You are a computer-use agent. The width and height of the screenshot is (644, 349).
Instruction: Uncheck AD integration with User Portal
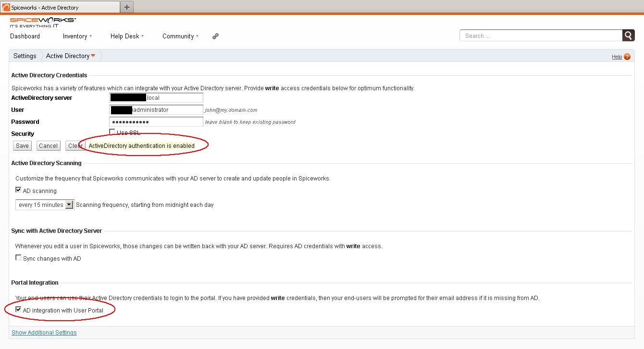click(x=18, y=311)
